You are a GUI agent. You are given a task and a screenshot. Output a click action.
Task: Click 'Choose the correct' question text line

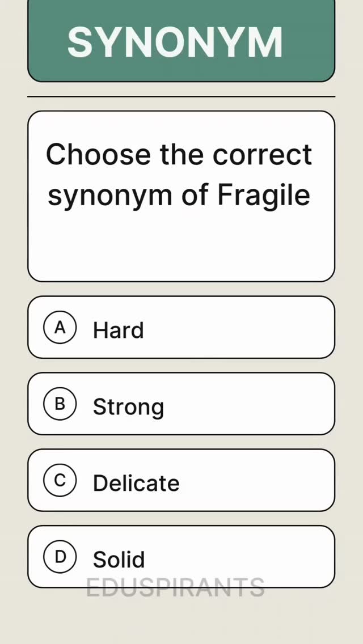point(179,155)
